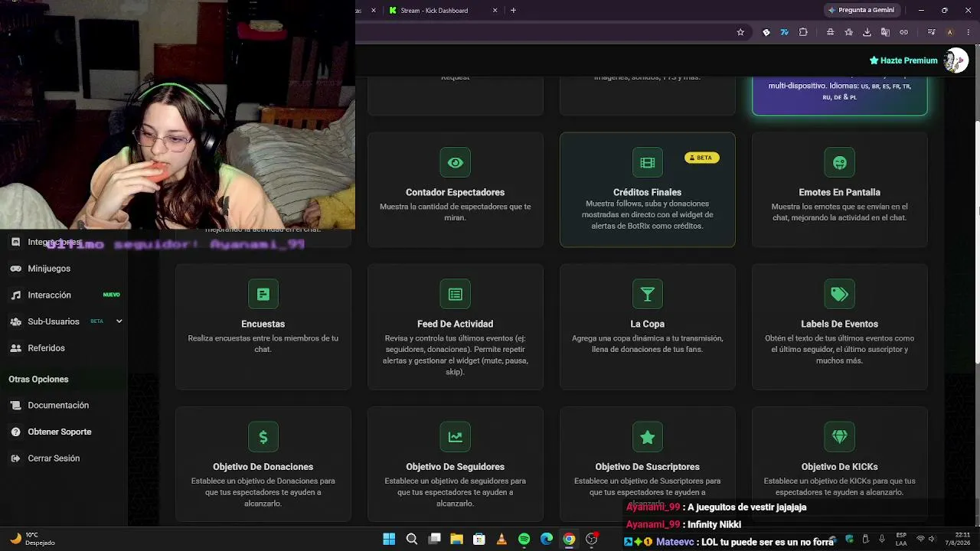Open the Windows Start menu
This screenshot has height=551, width=980.
[x=389, y=539]
